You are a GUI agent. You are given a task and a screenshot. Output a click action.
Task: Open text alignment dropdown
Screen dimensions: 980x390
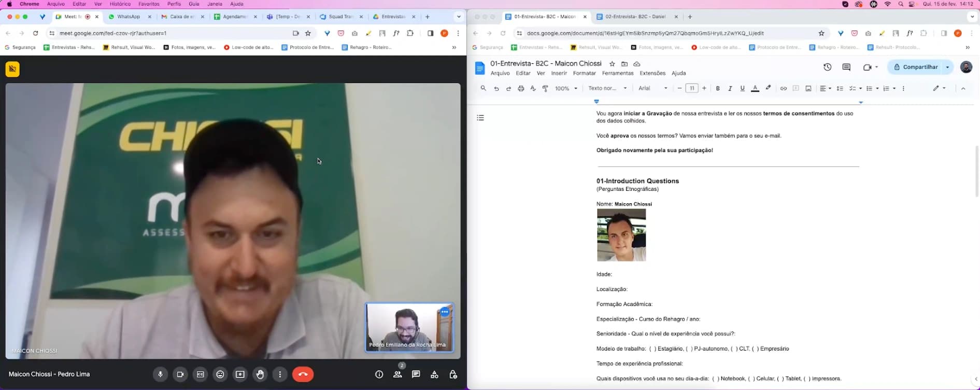825,88
